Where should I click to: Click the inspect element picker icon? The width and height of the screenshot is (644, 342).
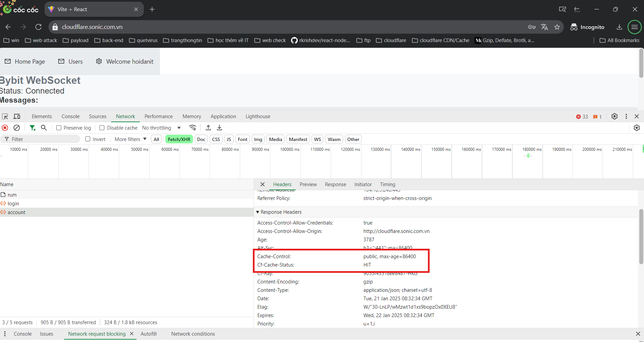point(5,116)
